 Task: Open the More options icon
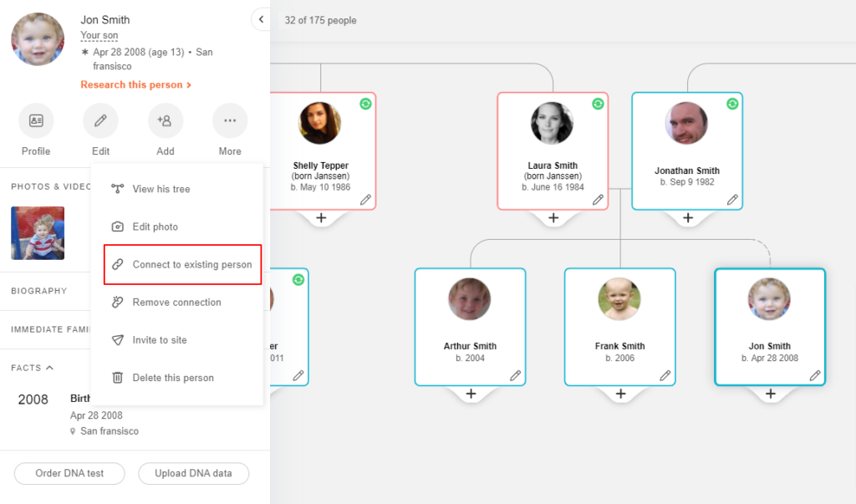tap(230, 120)
